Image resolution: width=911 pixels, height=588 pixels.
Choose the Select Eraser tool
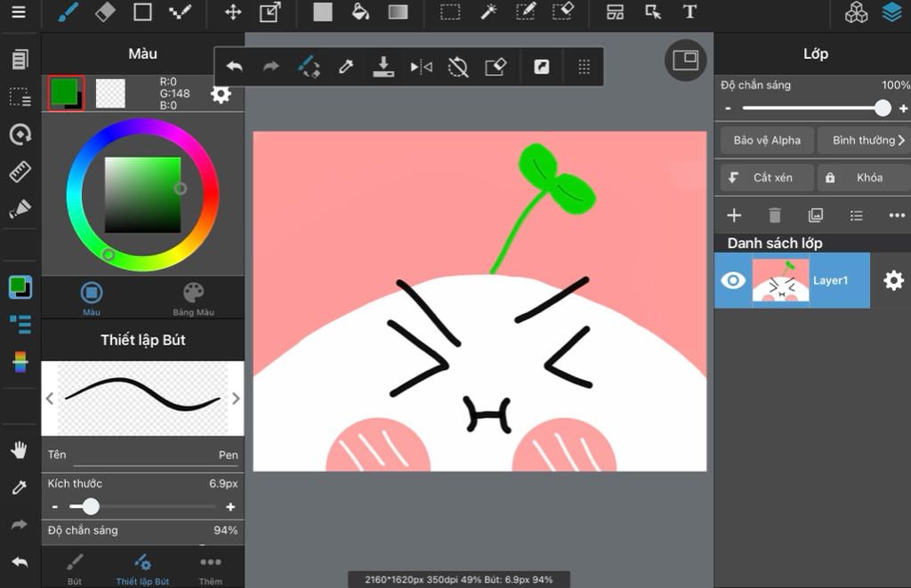tap(562, 12)
